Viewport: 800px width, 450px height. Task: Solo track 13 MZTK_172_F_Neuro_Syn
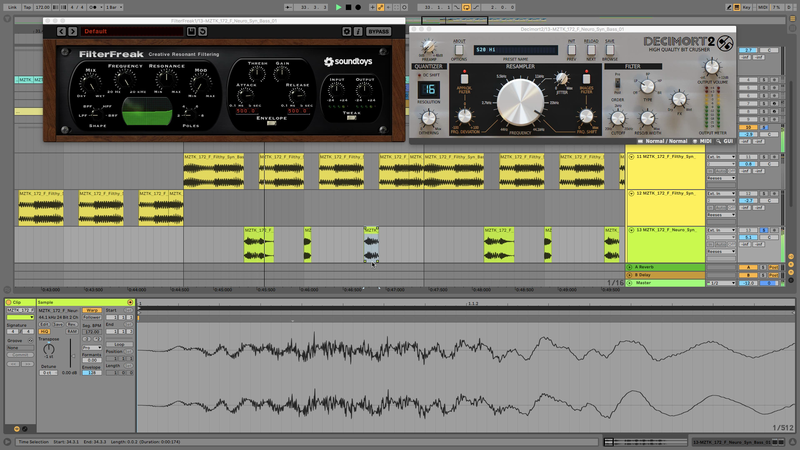tap(764, 230)
